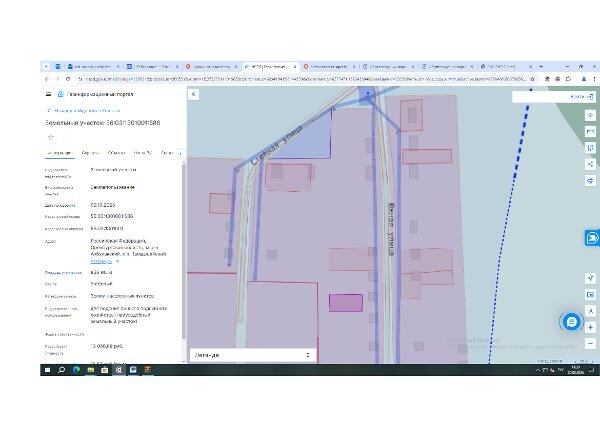Click the cadastral number value in the details list
The height and width of the screenshot is (424, 600).
coord(112,216)
